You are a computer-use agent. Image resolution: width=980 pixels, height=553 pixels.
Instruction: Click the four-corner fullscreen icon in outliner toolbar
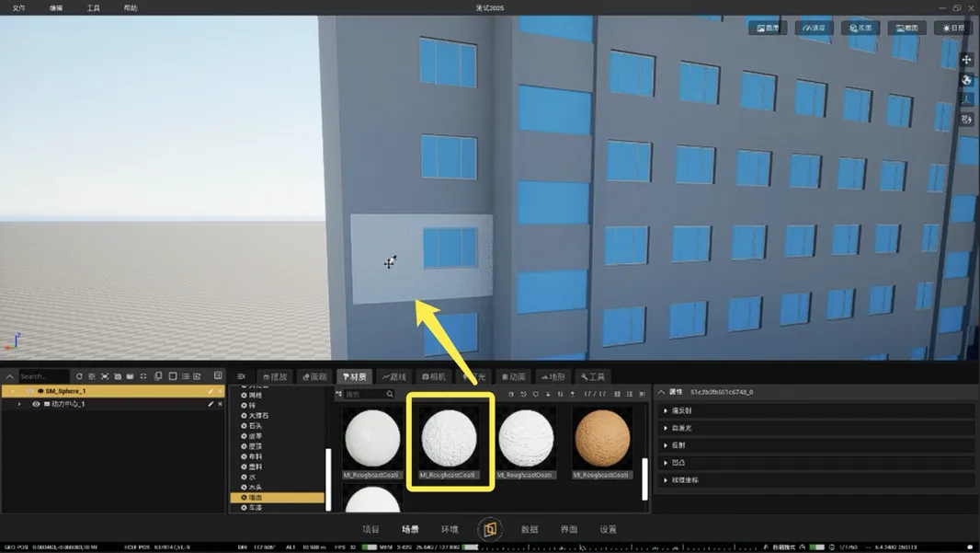pos(143,376)
